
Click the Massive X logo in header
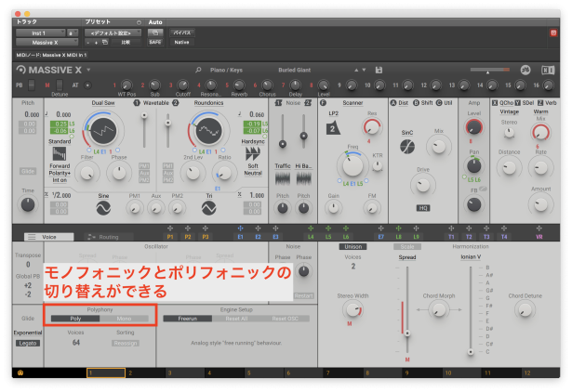(51, 71)
